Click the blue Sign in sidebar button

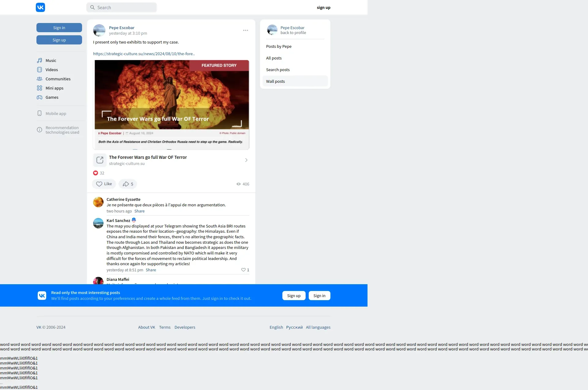(59, 28)
